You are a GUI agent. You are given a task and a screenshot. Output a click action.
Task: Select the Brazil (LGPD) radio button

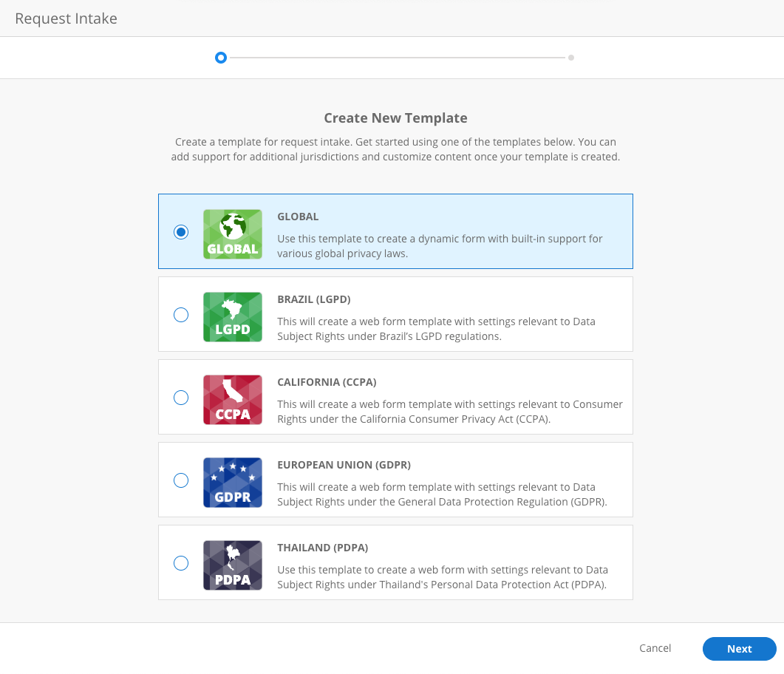click(x=181, y=315)
